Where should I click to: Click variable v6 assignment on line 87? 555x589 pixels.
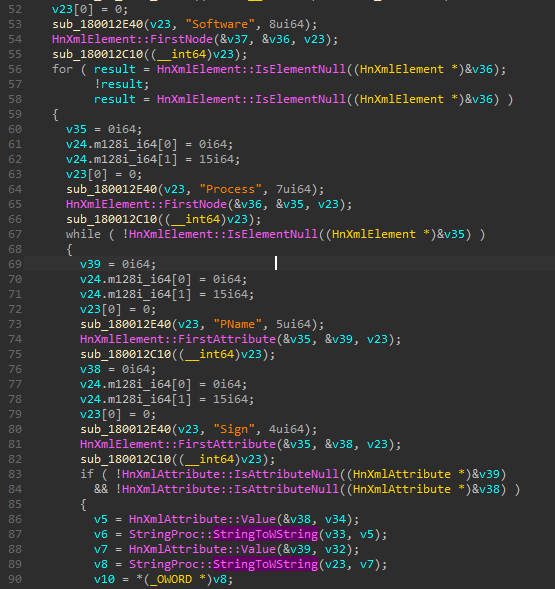[x=101, y=534]
